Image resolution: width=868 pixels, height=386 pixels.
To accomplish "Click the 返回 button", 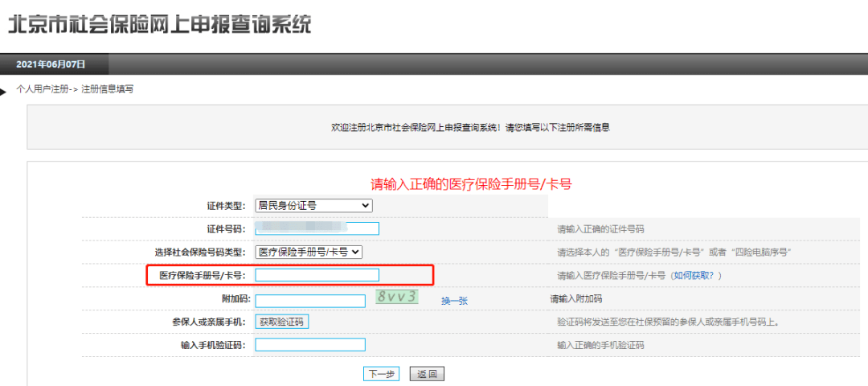I will (x=427, y=374).
